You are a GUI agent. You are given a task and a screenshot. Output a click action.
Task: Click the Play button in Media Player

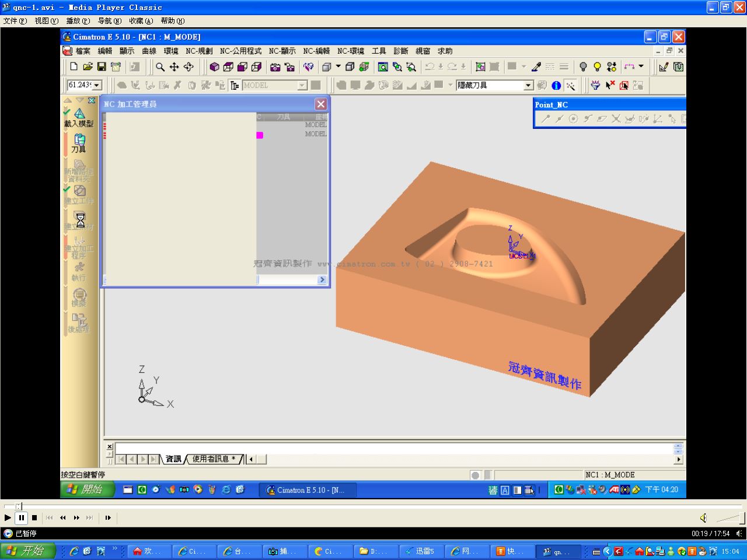[8, 518]
